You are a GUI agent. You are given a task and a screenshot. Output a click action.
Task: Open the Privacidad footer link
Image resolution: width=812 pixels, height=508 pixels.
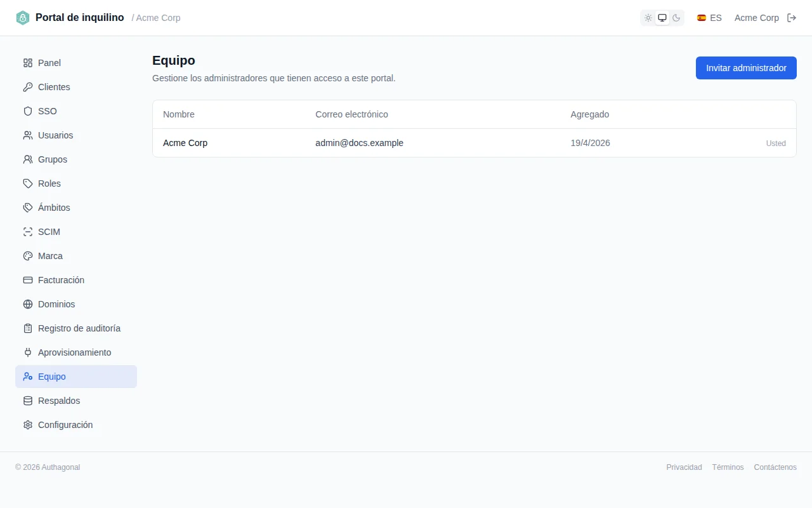coord(684,467)
